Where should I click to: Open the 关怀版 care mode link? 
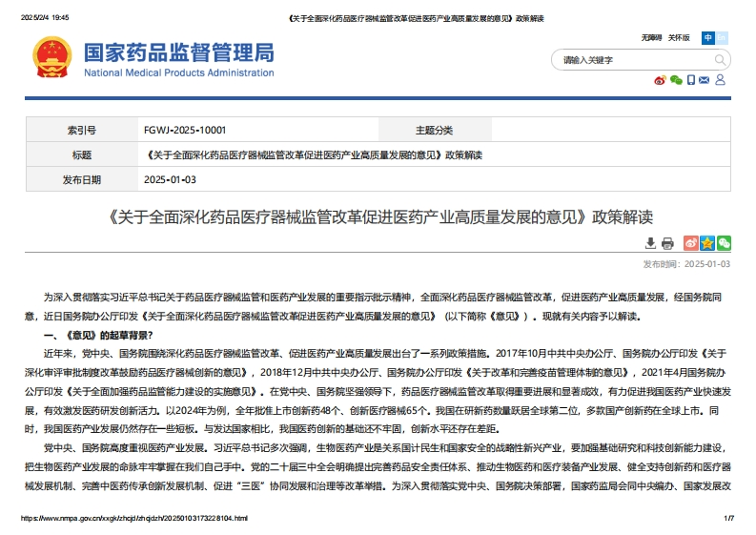679,38
